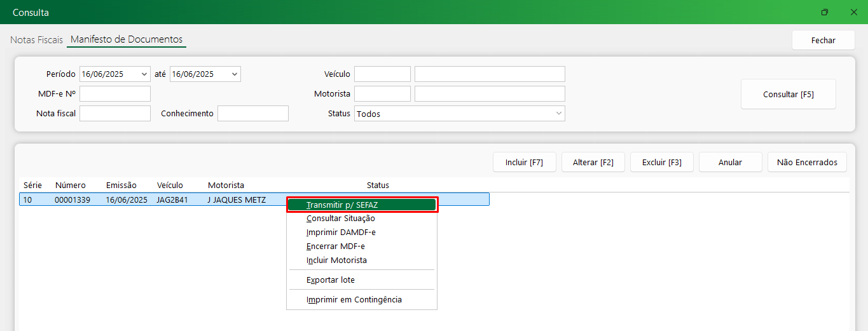Screen dimensions: 868x331
Task: Choose Consultar Situação menu entry
Action: coord(362,219)
